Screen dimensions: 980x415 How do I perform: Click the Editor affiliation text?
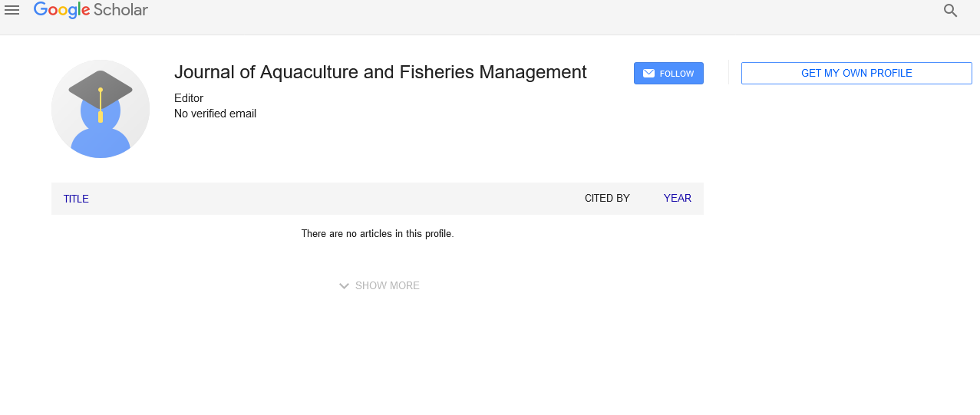coord(189,98)
